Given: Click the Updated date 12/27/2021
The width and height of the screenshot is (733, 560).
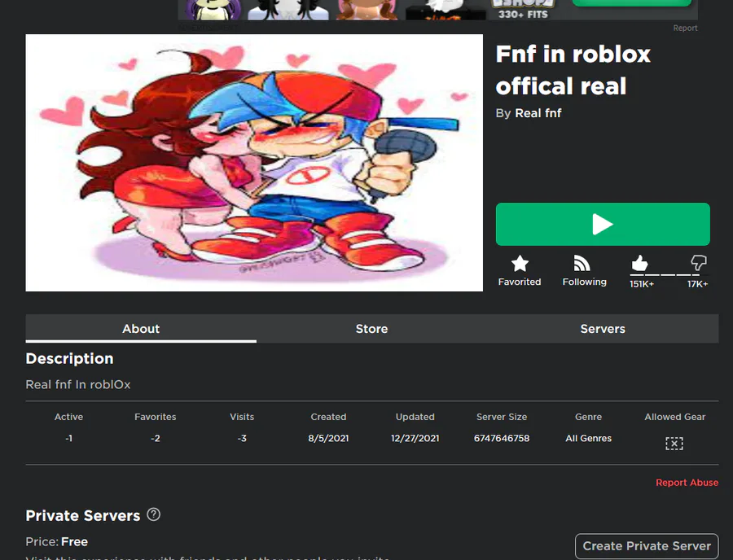Looking at the screenshot, I should pyautogui.click(x=415, y=438).
